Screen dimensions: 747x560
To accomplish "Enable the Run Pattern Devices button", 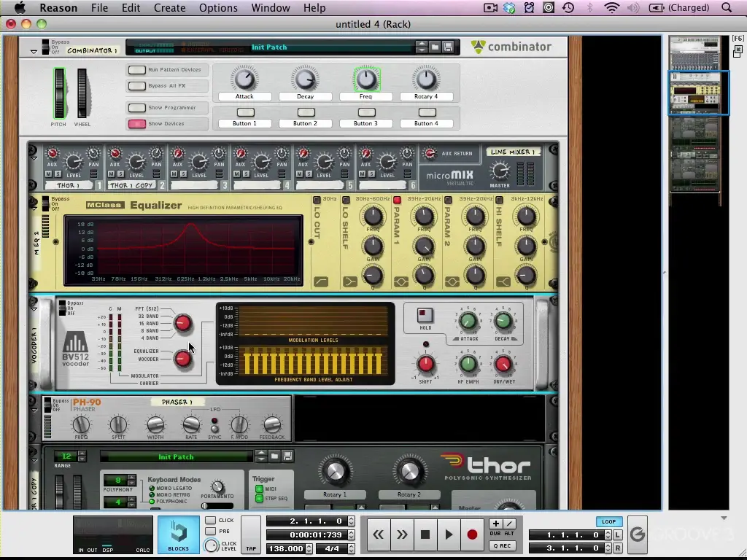I will [x=136, y=70].
